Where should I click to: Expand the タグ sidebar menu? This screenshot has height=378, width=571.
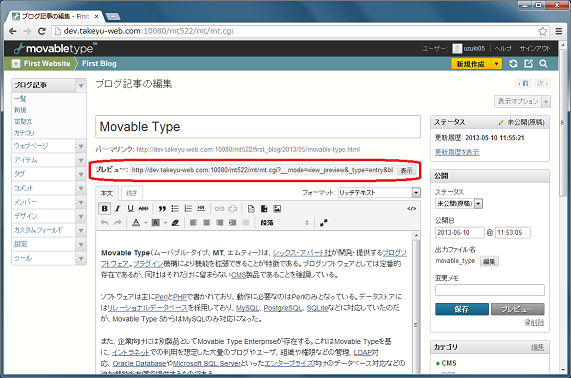click(x=81, y=174)
